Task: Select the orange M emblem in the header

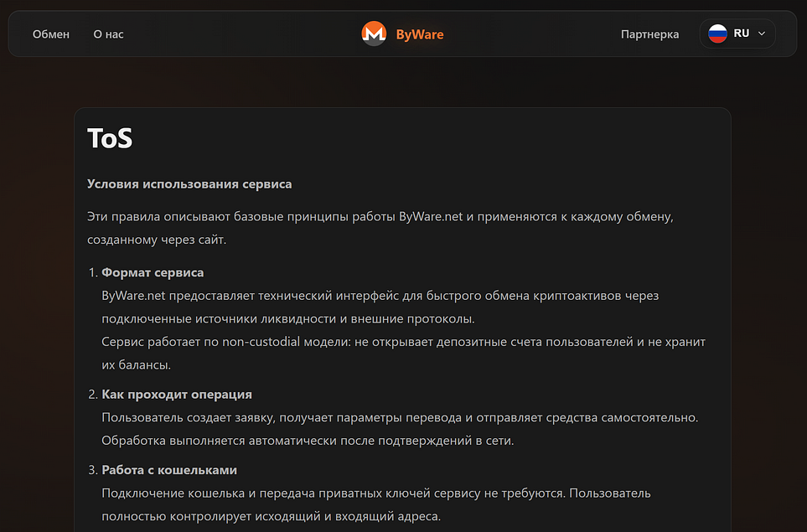Action: [x=372, y=34]
